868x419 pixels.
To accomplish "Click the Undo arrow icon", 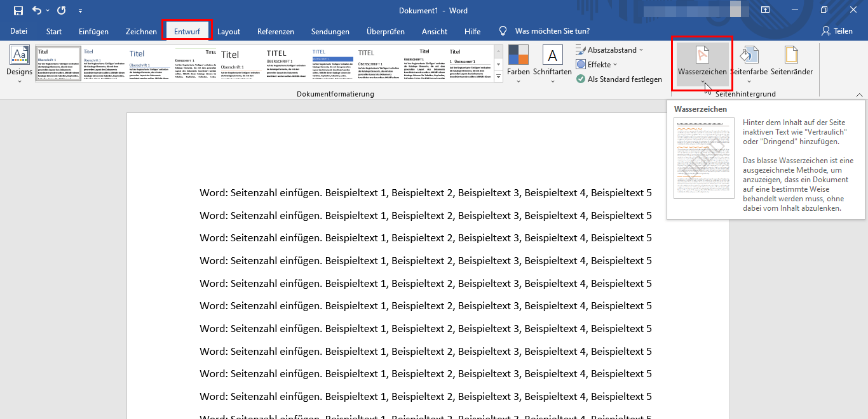I will point(36,11).
